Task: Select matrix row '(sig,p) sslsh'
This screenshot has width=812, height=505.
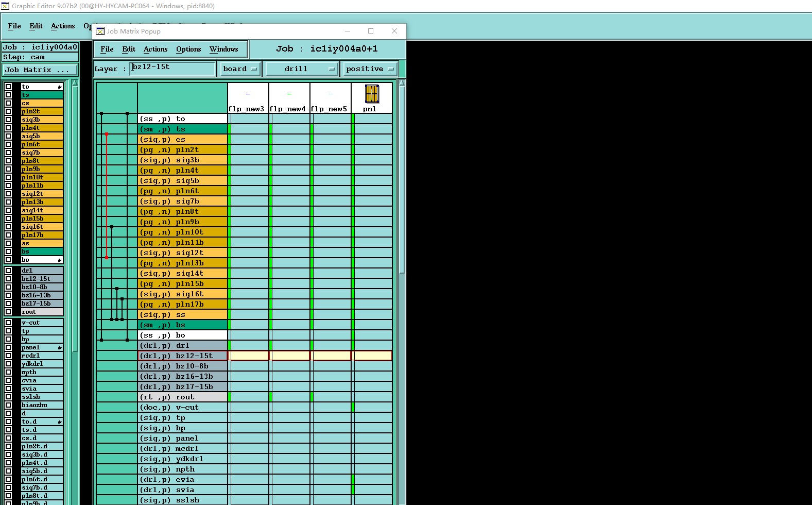Action: click(x=183, y=500)
